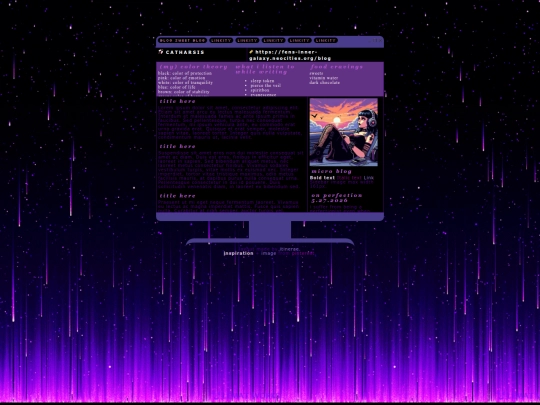Viewport: 540px width, 405px height.
Task: Click 'brown: color of stability' line
Action: click(184, 92)
